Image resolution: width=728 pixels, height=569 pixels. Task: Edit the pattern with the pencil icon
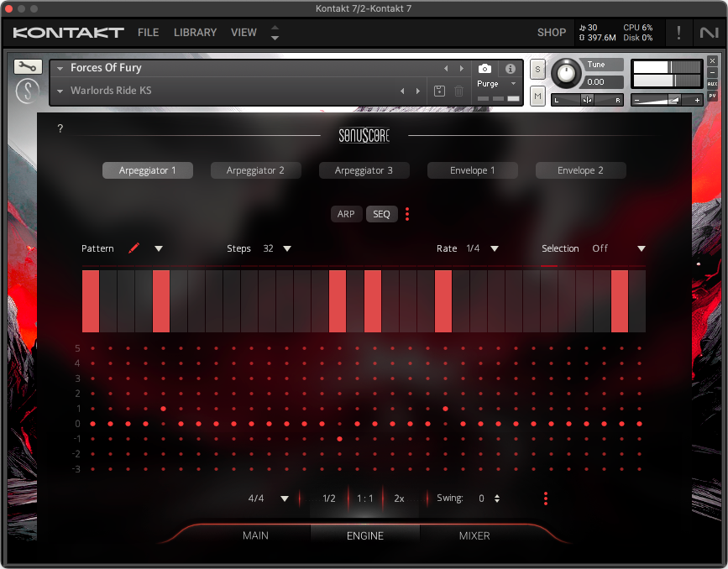coord(134,248)
